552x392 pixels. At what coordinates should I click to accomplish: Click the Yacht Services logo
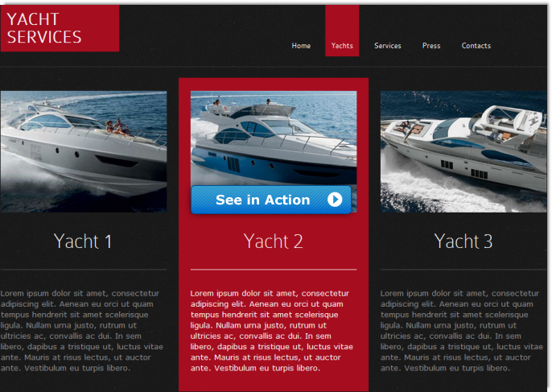60,28
